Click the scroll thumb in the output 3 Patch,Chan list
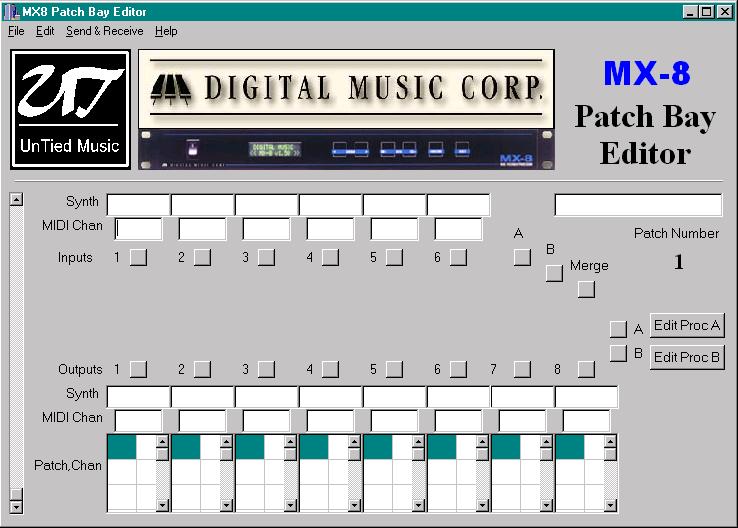This screenshot has width=738, height=528. click(x=290, y=454)
